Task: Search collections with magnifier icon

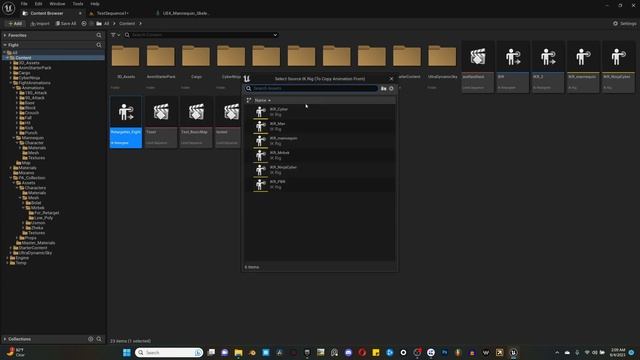Action: click(99, 339)
